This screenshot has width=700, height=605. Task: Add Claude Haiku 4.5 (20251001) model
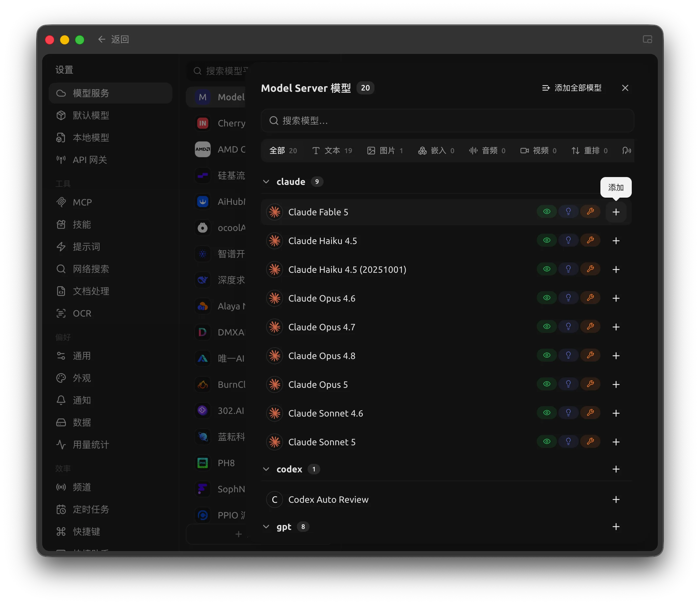tap(616, 270)
